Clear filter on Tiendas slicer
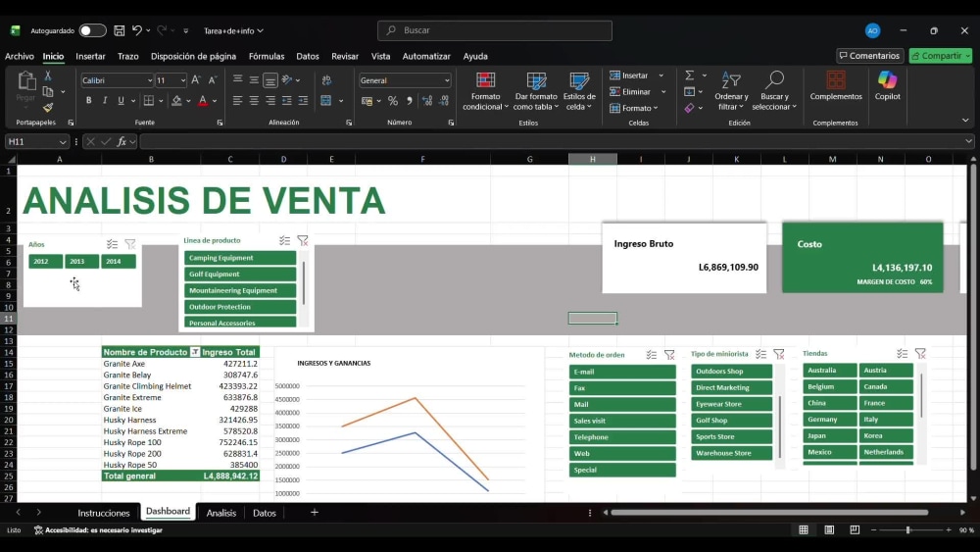Viewport: 980px width, 552px height. 920,353
